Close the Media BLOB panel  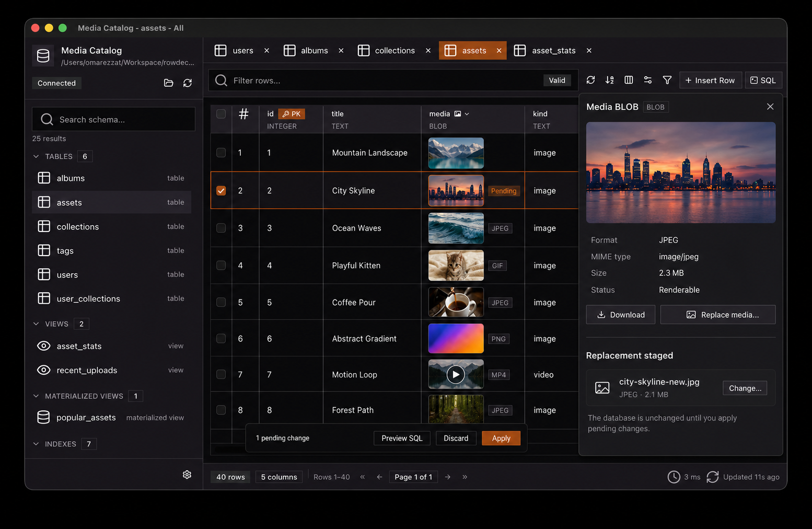click(770, 107)
